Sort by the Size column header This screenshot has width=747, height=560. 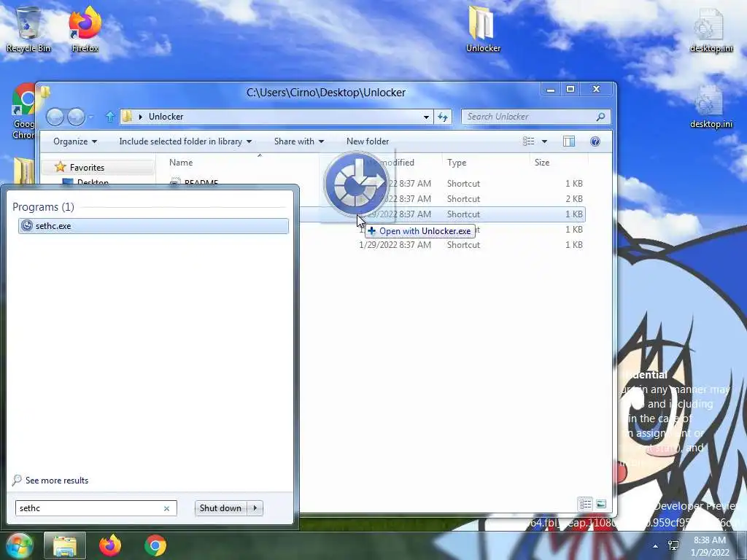(x=542, y=163)
